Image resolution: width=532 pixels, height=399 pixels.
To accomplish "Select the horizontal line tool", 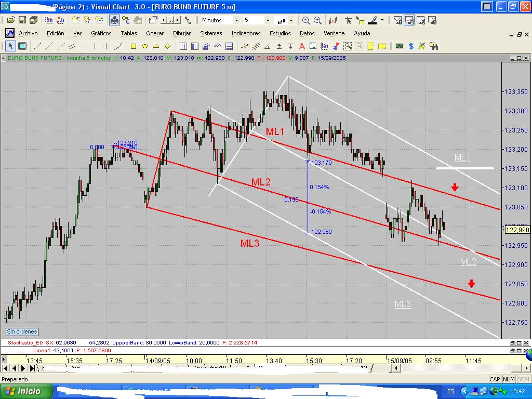I will click(84, 46).
